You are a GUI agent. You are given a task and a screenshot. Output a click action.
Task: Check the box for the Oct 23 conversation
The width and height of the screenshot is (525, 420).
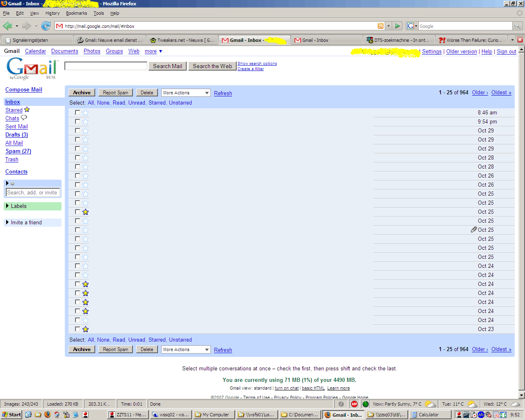[x=78, y=329]
